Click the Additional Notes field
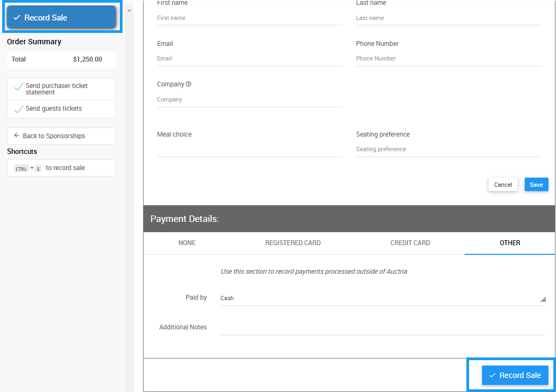The height and width of the screenshot is (392, 556). (382, 327)
